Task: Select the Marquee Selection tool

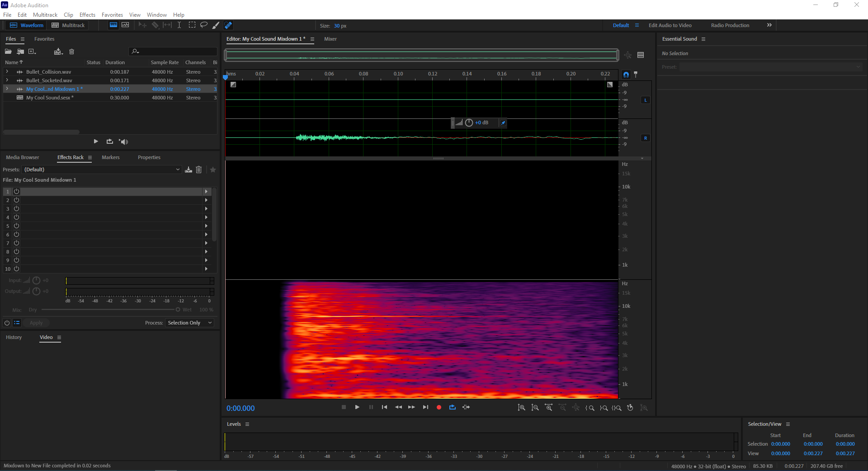Action: point(192,25)
